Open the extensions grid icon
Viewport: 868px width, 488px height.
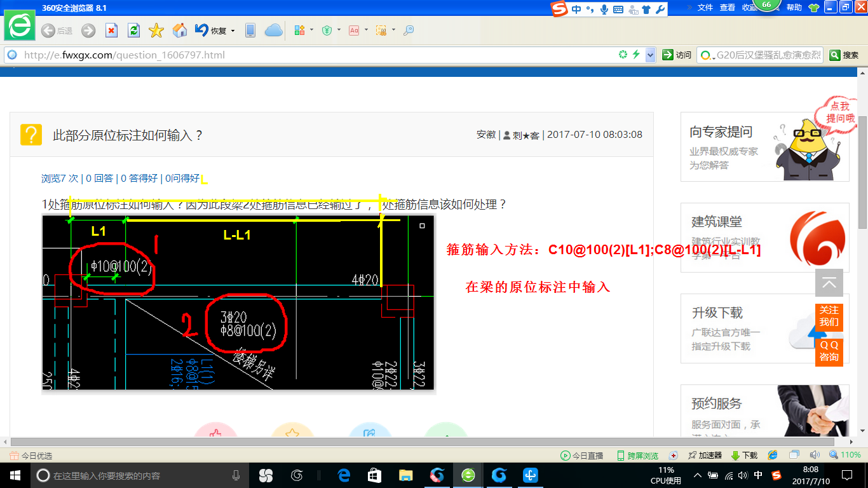[x=299, y=30]
